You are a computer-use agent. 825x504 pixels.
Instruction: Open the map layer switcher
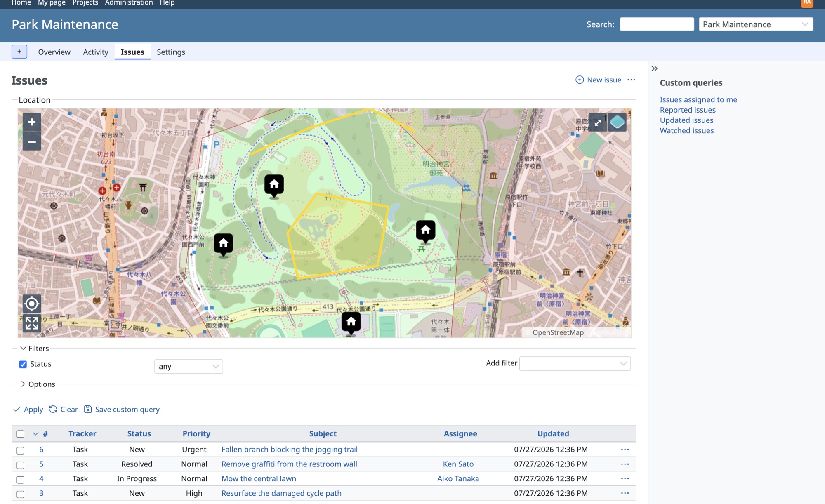[x=617, y=122]
